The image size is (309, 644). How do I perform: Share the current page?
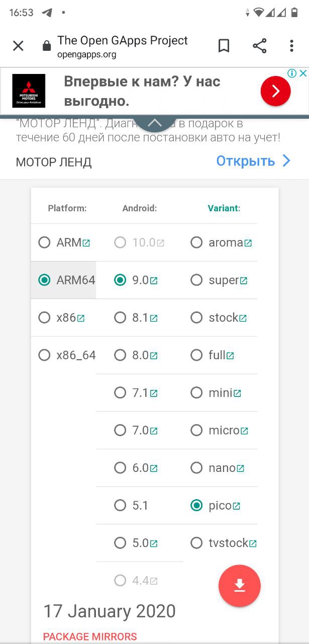(x=259, y=46)
